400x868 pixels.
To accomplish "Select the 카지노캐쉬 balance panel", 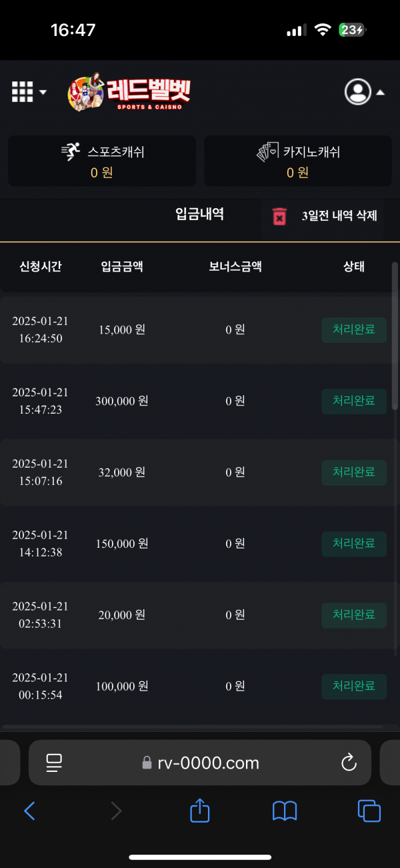I will pyautogui.click(x=297, y=161).
